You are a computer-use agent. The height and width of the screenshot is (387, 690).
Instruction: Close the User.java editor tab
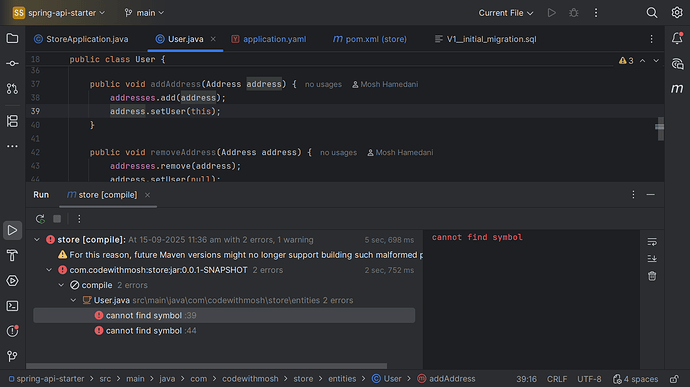[213, 39]
